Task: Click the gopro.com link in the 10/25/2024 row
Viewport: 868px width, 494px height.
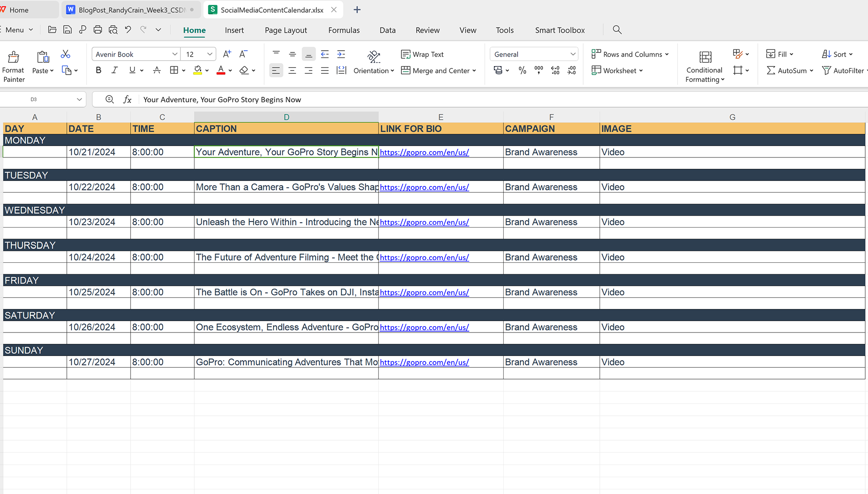Action: coord(424,292)
